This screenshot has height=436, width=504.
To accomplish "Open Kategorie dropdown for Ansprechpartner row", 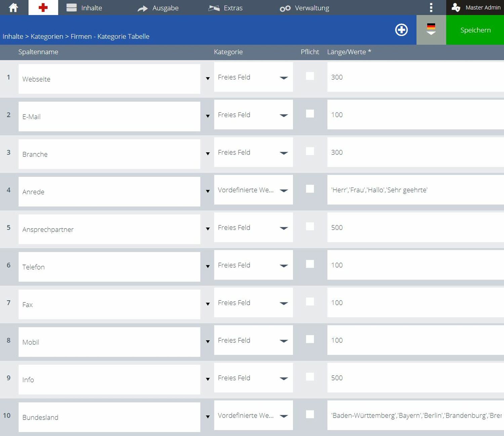I will click(x=253, y=227).
